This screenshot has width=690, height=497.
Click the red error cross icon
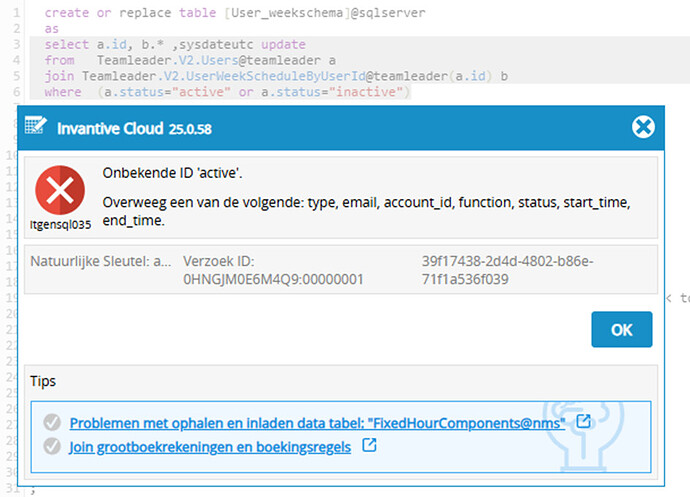click(60, 191)
